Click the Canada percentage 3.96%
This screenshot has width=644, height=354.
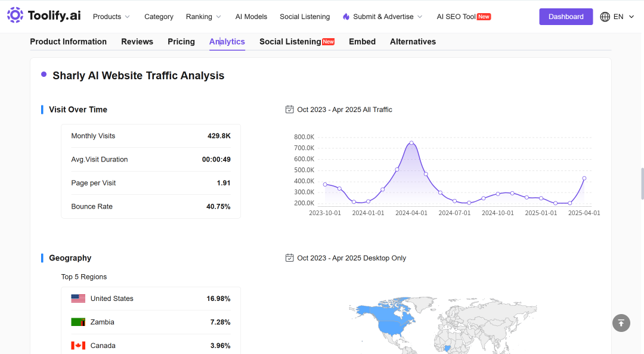[x=220, y=346]
